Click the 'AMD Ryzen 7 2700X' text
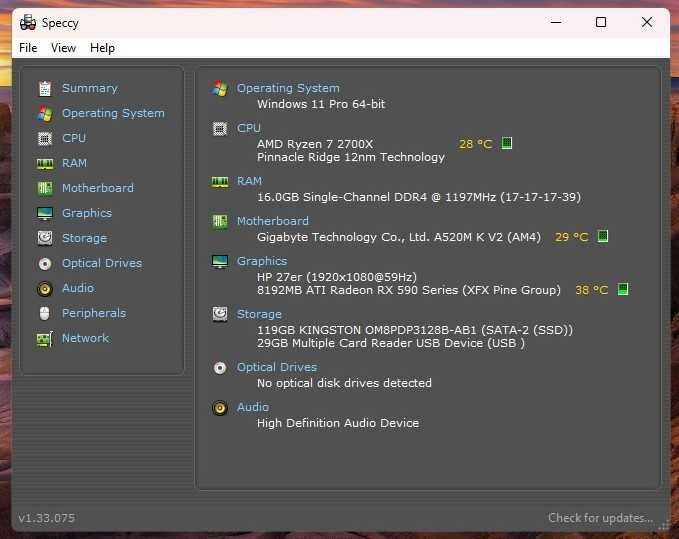The width and height of the screenshot is (679, 539). [x=315, y=144]
